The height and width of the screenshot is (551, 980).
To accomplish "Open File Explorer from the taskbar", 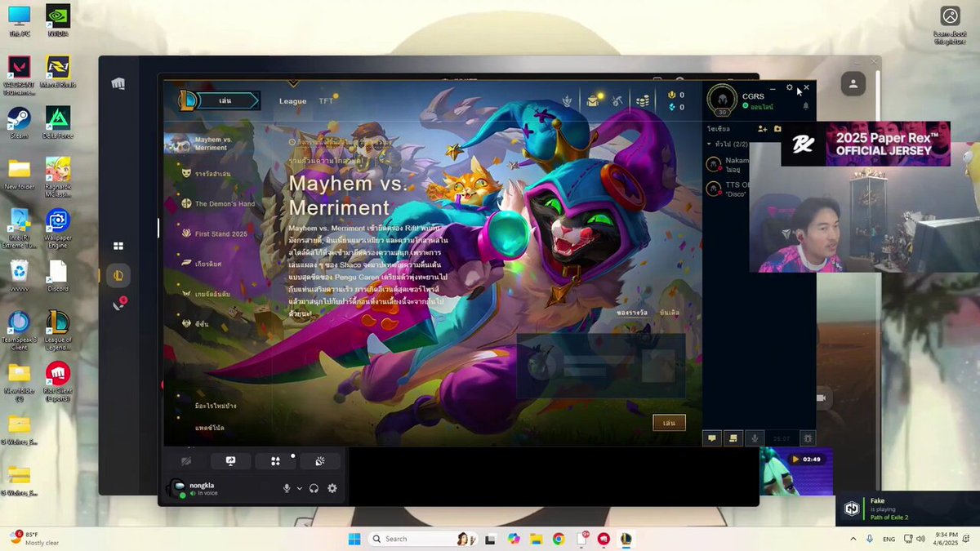I will [x=536, y=539].
